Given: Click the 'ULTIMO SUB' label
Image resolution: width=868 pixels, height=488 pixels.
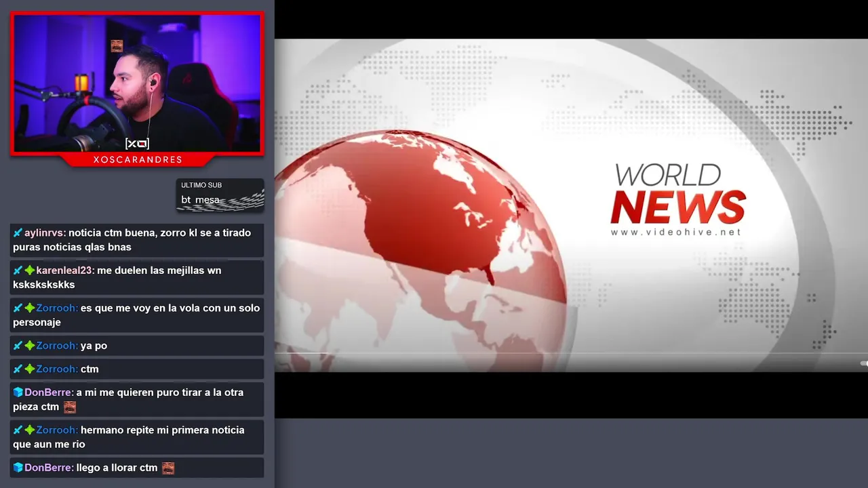Looking at the screenshot, I should pyautogui.click(x=201, y=185).
